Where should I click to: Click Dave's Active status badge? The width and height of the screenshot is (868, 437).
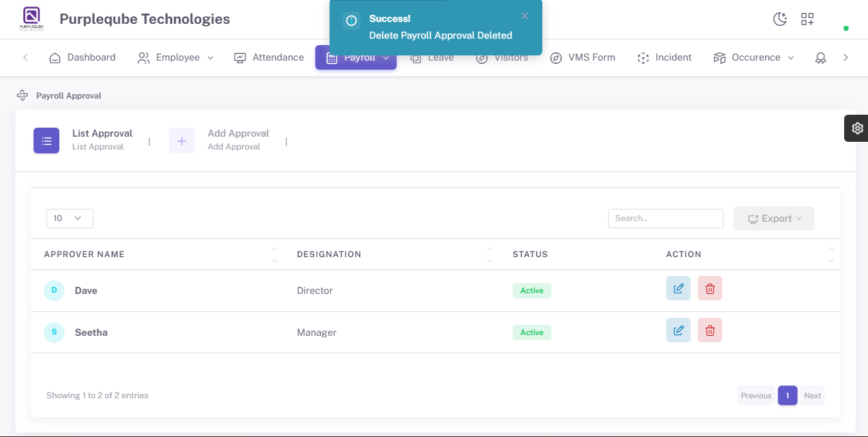(532, 291)
